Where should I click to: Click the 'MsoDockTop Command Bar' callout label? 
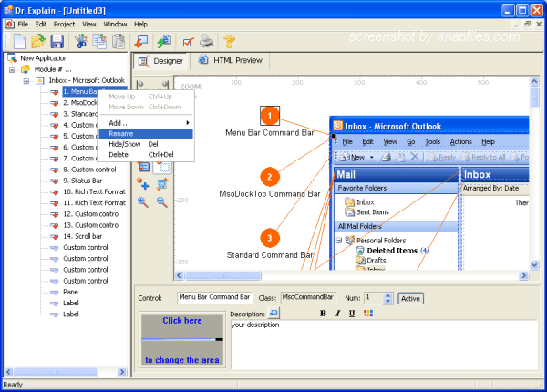coord(270,194)
